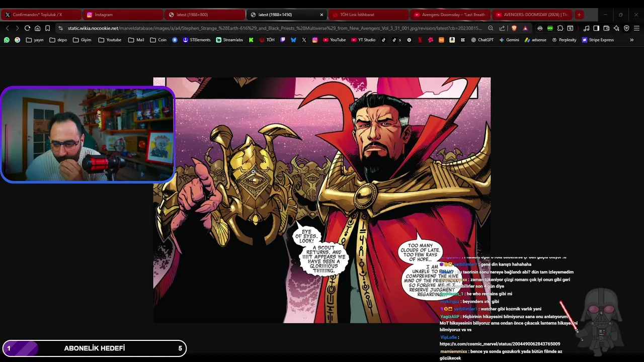Bookmark this page with the bookmark icon

[x=47, y=28]
